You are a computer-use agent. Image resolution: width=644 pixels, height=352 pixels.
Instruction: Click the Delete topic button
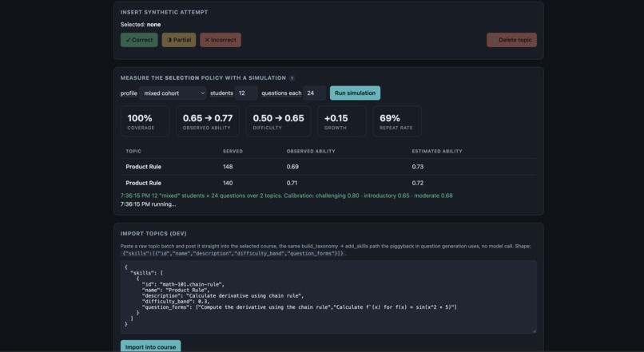click(511, 40)
